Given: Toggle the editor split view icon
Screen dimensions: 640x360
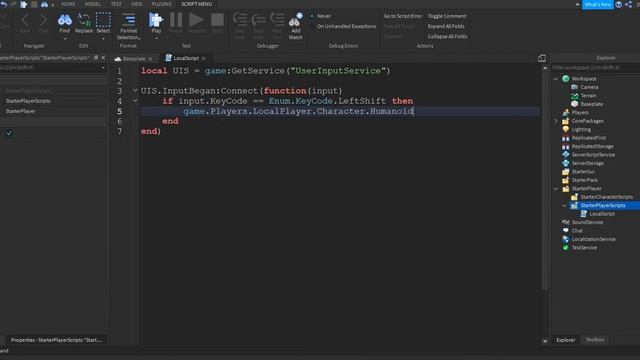Looking at the screenshot, I should click(542, 58).
